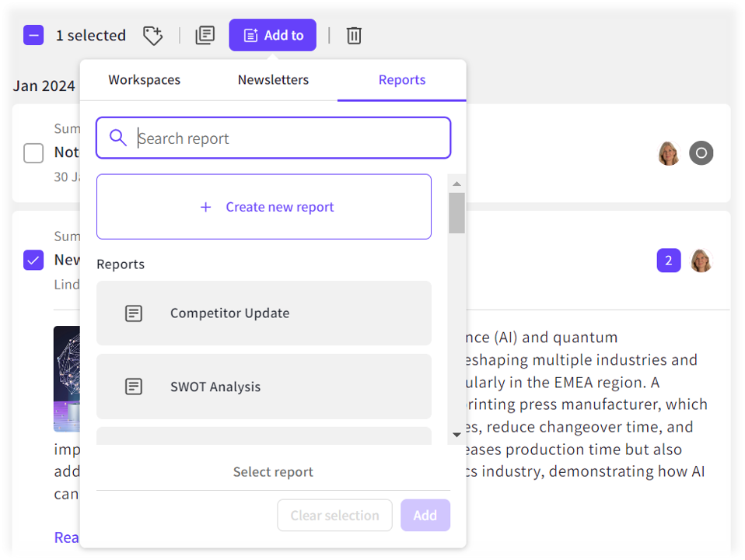Viewport: 745px width, 560px height.
Task: Switch to the Newsletters tab
Action: click(273, 79)
